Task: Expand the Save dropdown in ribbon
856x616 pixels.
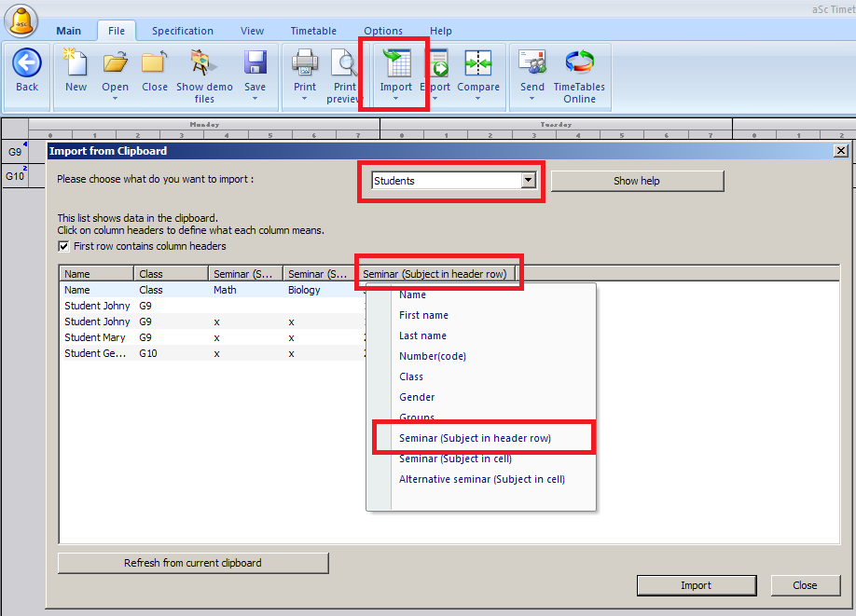Action: [255, 99]
